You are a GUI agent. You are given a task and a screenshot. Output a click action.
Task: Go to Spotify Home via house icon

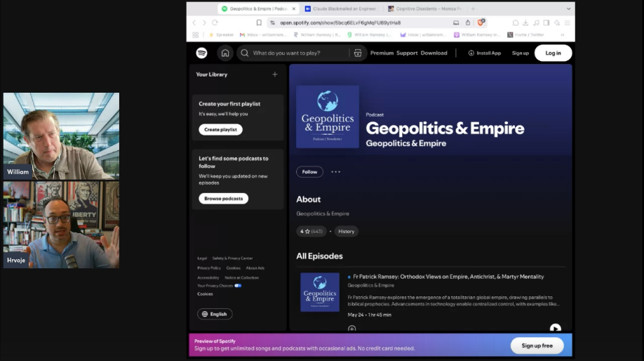pos(225,53)
